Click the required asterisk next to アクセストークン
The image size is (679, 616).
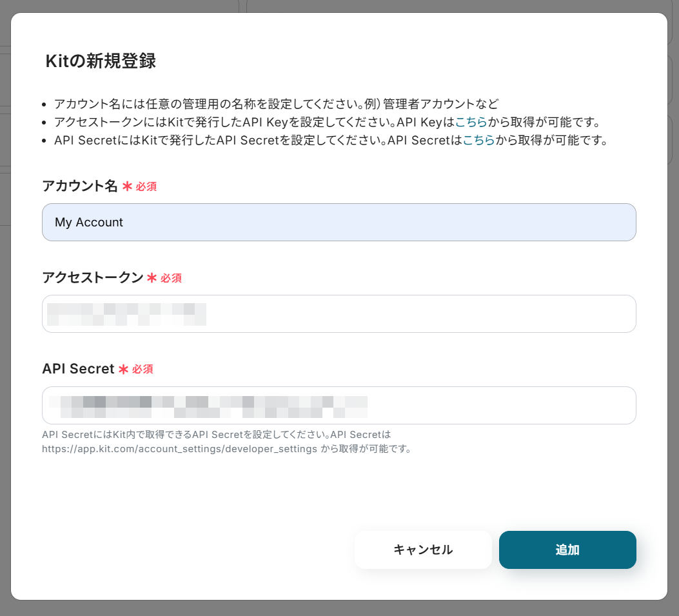pos(152,278)
